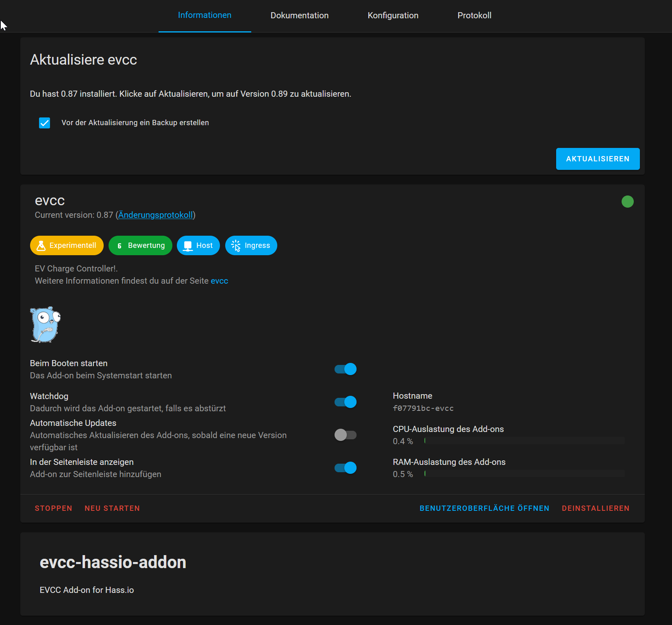View the Protokoll tab
Viewport: 672px width, 625px height.
pos(474,15)
